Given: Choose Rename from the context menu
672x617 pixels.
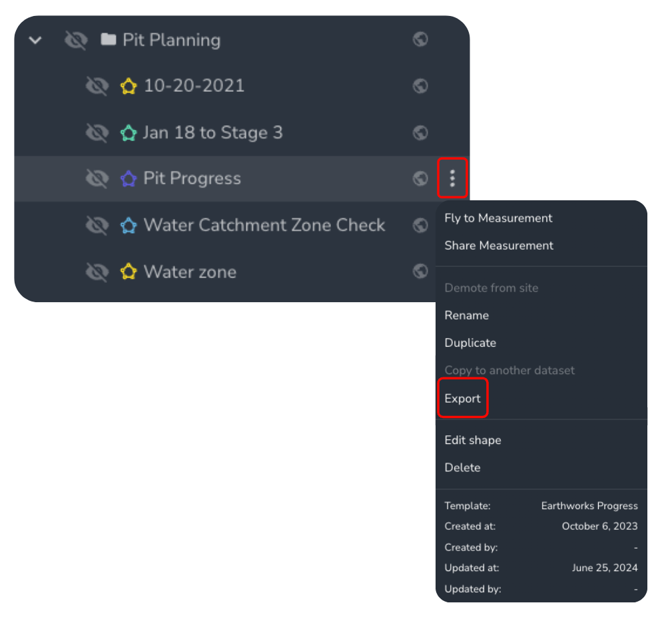Looking at the screenshot, I should [x=467, y=315].
